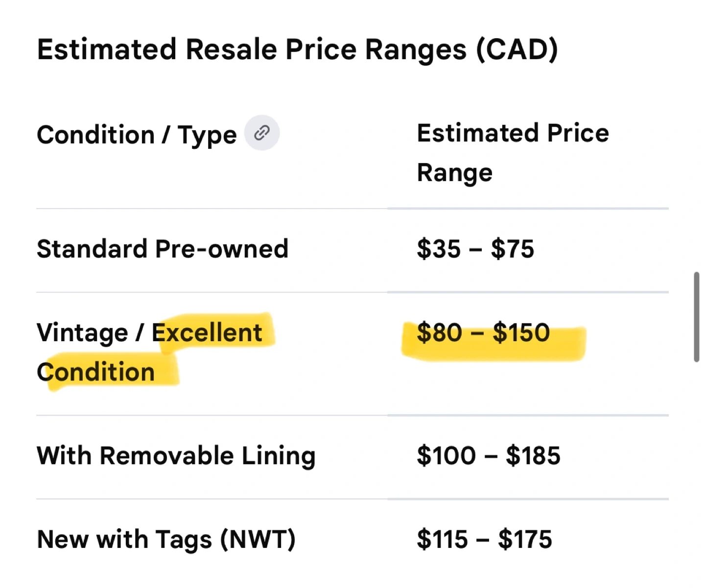Select the $100 – $185 price cell
The height and width of the screenshot is (588, 705).
click(x=488, y=456)
